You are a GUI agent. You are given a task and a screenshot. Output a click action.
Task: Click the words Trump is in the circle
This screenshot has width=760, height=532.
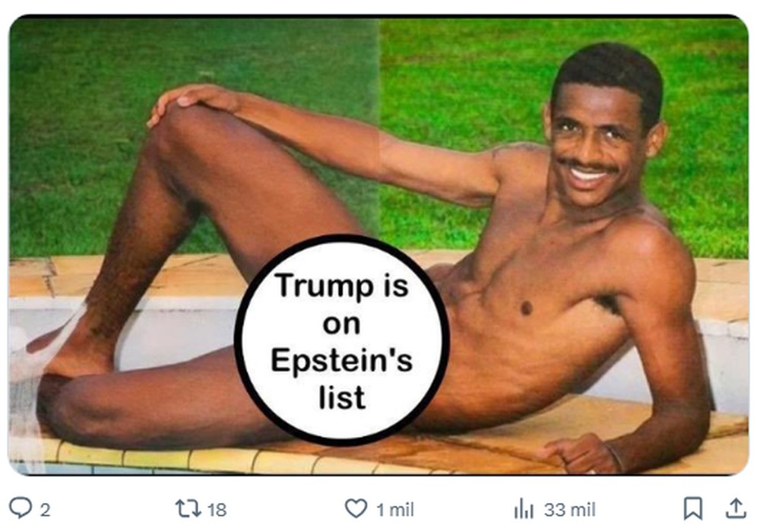point(342,286)
